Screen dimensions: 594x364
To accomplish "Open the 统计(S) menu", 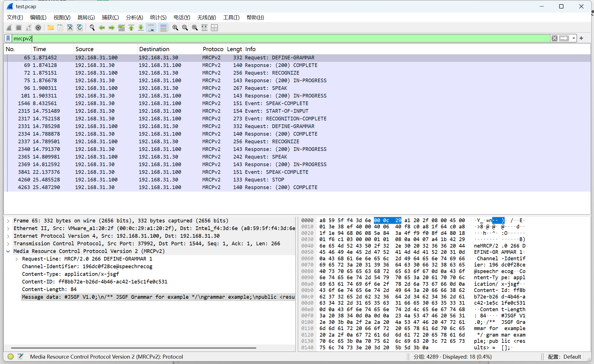I will coord(158,18).
